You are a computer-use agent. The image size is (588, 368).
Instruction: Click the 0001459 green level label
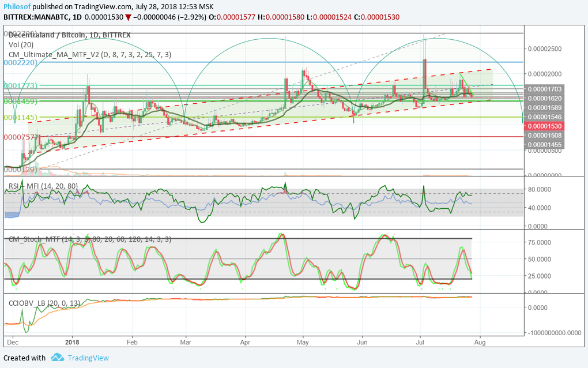click(21, 101)
